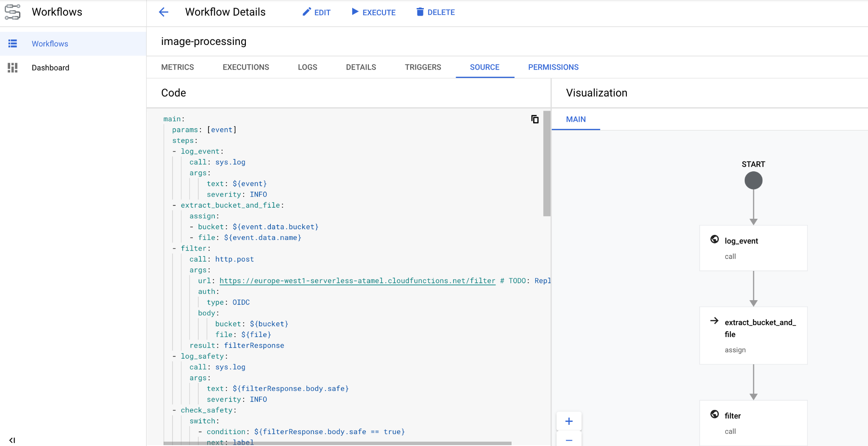Collapse the left navigation panel
Viewport: 868px width, 446px height.
click(x=12, y=440)
